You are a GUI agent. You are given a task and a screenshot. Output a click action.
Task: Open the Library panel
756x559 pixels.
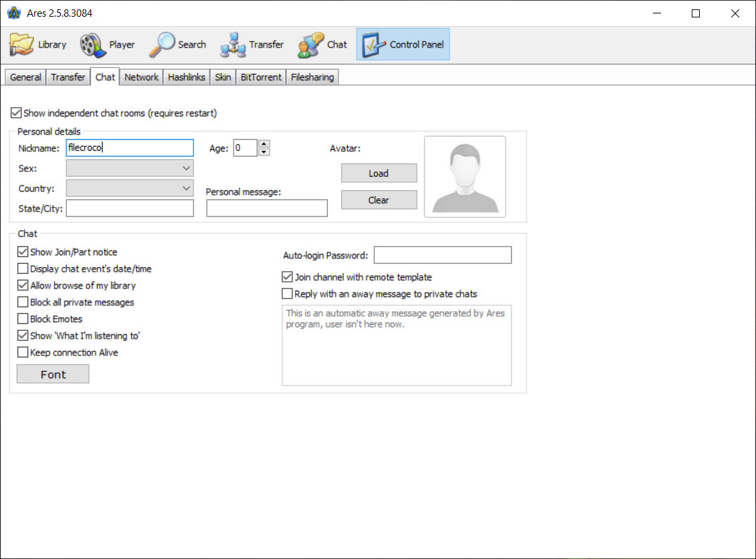[x=38, y=44]
